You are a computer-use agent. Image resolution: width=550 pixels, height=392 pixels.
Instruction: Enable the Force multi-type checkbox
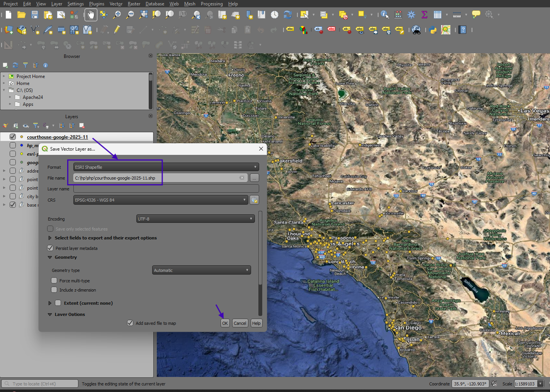click(x=54, y=280)
